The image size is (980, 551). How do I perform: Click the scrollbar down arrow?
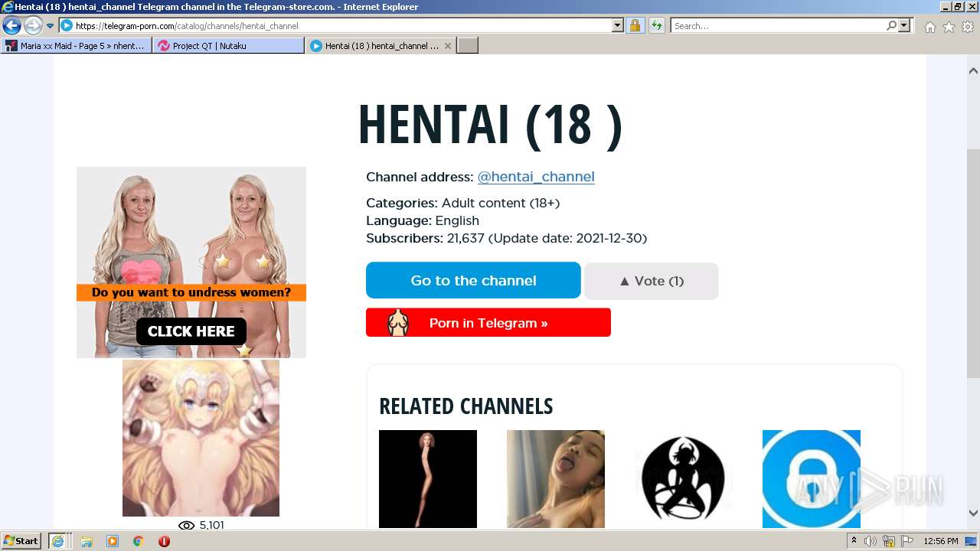(973, 514)
